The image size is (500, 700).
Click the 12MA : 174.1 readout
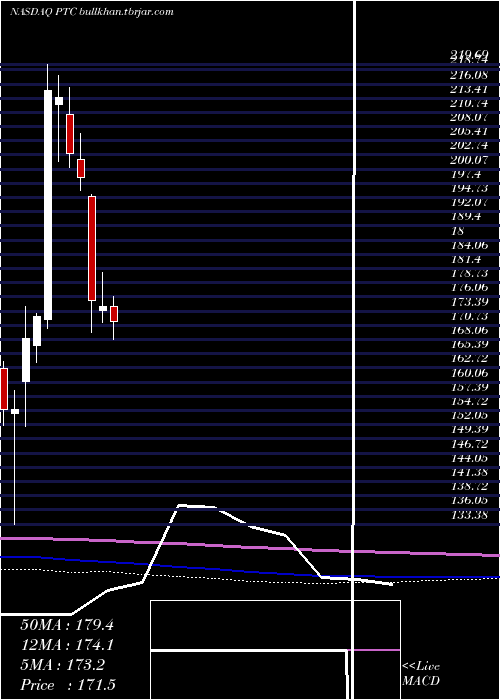click(67, 645)
